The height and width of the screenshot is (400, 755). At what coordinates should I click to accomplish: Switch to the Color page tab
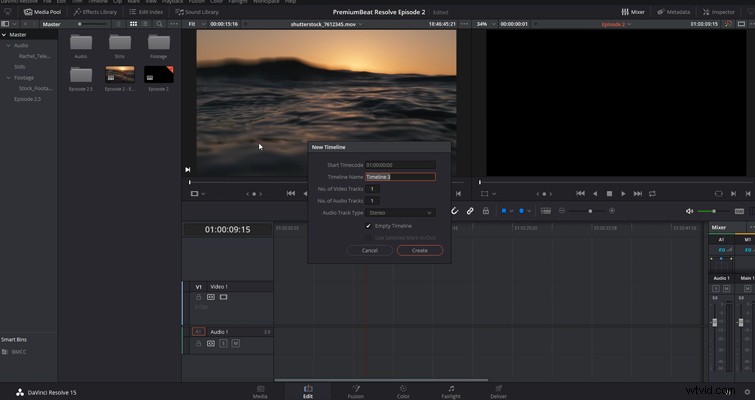point(403,392)
